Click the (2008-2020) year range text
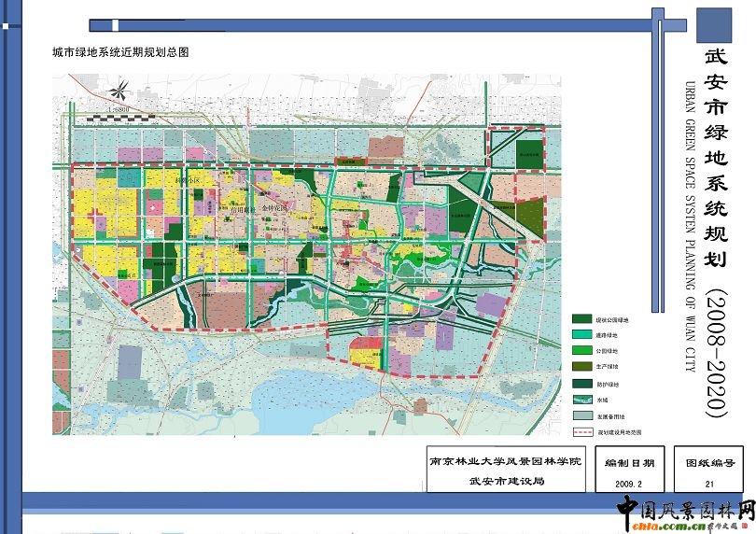756x534 pixels. 715,353
